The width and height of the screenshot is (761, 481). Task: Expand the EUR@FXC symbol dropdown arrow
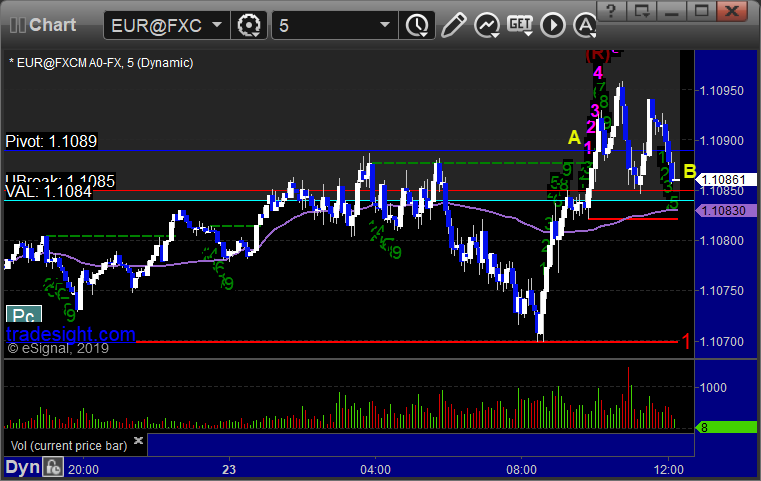click(x=217, y=24)
